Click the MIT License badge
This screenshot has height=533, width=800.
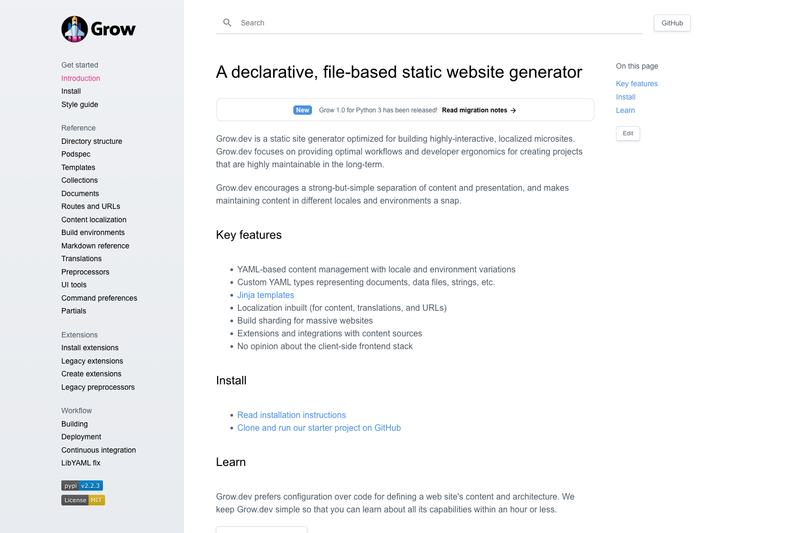pos(83,500)
